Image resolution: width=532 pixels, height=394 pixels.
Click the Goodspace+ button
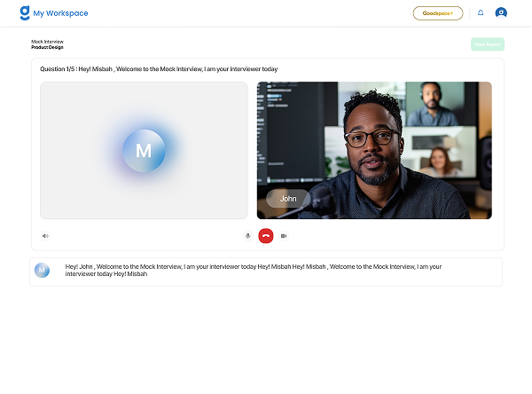[x=438, y=13]
